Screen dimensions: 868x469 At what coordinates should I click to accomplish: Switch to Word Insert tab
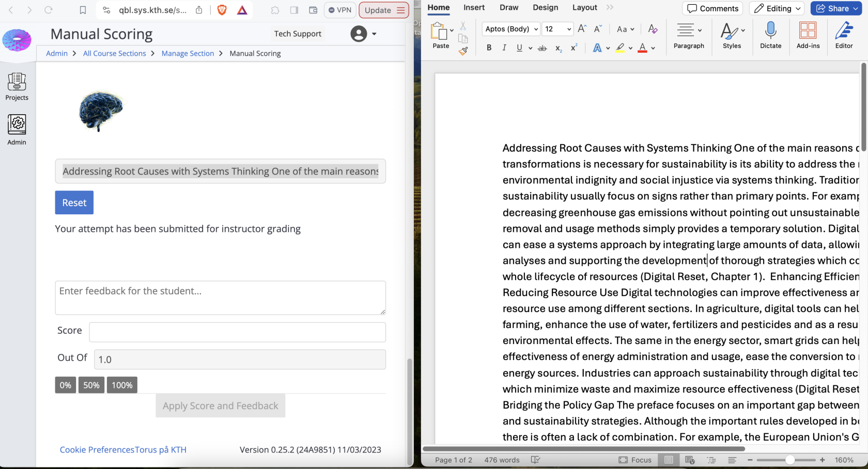click(x=474, y=7)
